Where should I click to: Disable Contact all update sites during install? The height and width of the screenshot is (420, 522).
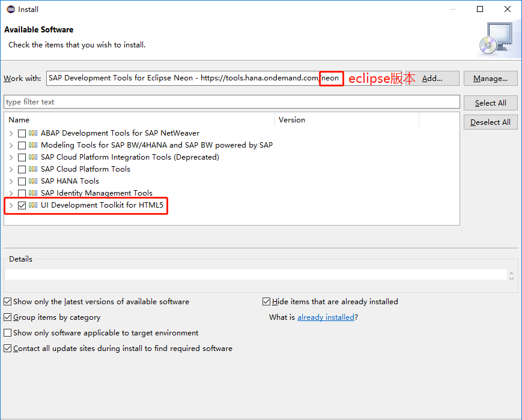point(7,348)
